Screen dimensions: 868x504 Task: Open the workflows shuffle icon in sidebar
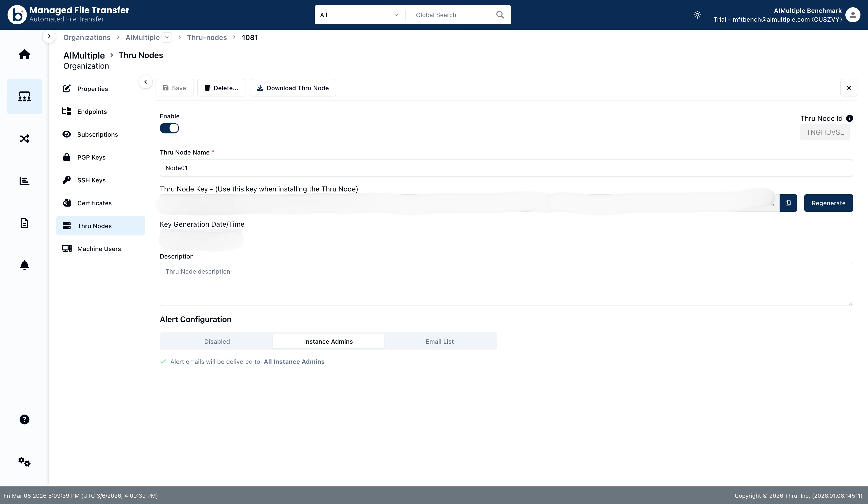[24, 138]
